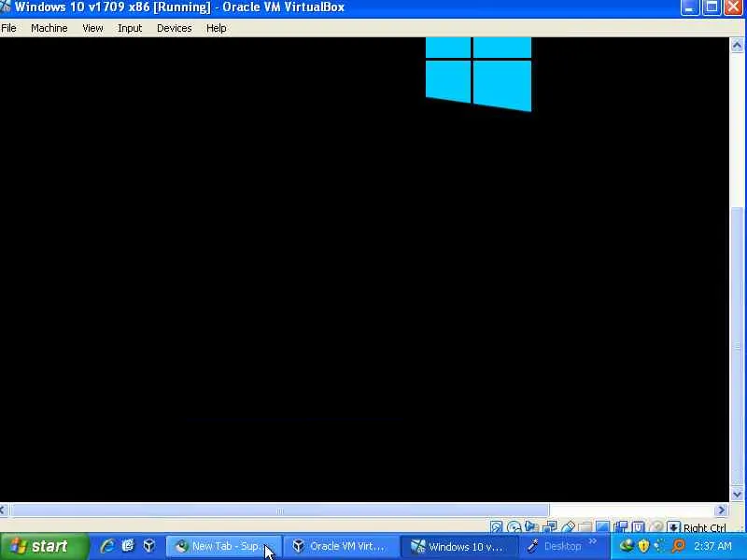
Task: Click the optical drive status icon
Action: coord(514,526)
